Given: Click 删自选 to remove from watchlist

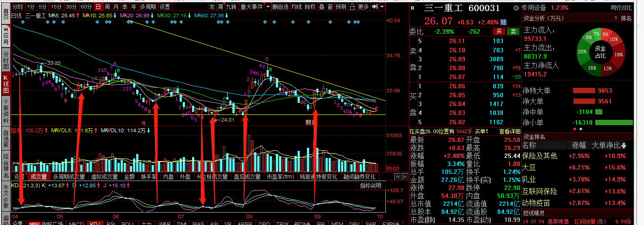Looking at the screenshot, I should 280,7.
